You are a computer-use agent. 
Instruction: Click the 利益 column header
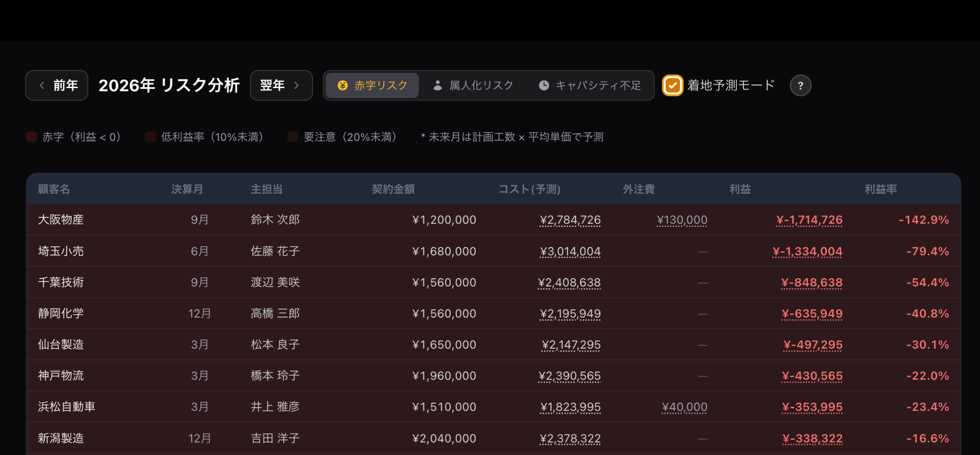pyautogui.click(x=740, y=189)
